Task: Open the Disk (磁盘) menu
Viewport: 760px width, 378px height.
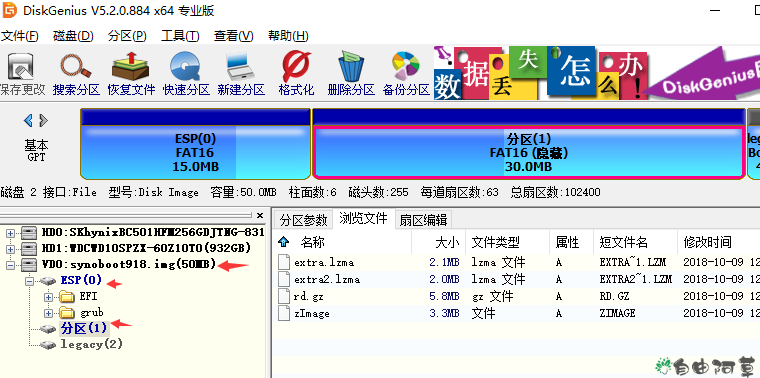Action: pos(73,36)
